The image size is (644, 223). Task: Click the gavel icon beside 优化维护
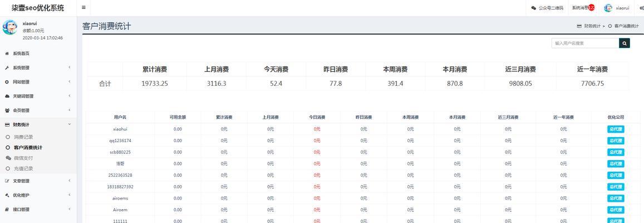click(x=7, y=195)
